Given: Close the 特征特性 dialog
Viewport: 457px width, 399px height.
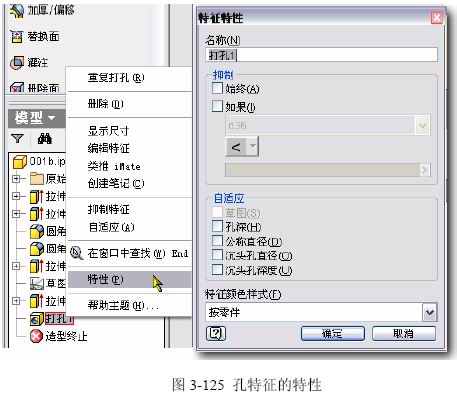Looking at the screenshot, I should click(437, 17).
